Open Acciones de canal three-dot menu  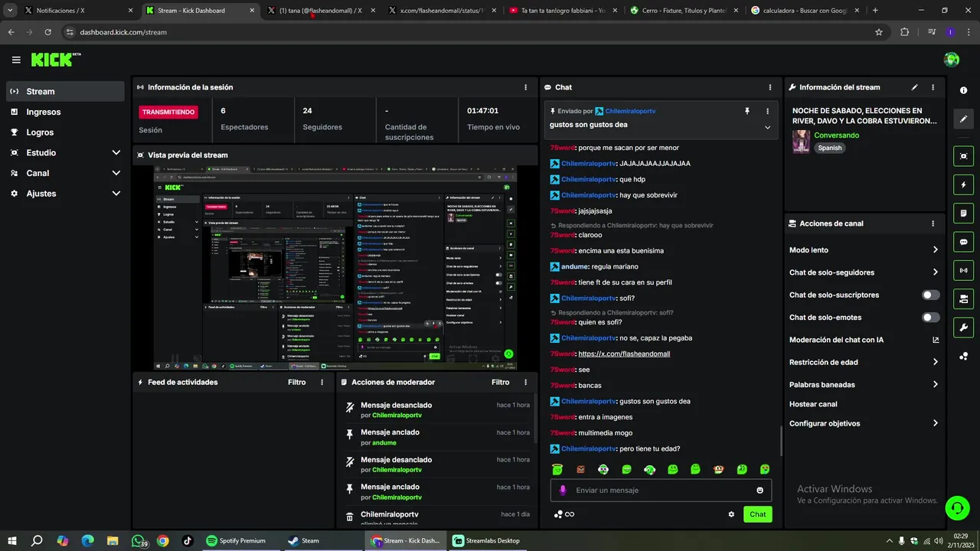tap(933, 223)
